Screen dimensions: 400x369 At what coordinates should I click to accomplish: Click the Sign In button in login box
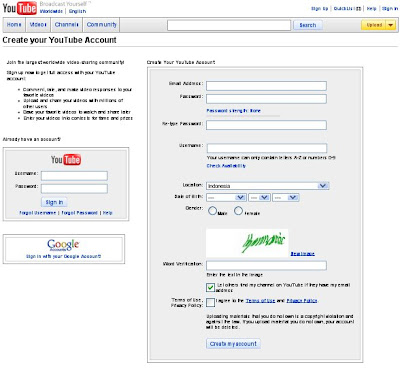tap(54, 202)
